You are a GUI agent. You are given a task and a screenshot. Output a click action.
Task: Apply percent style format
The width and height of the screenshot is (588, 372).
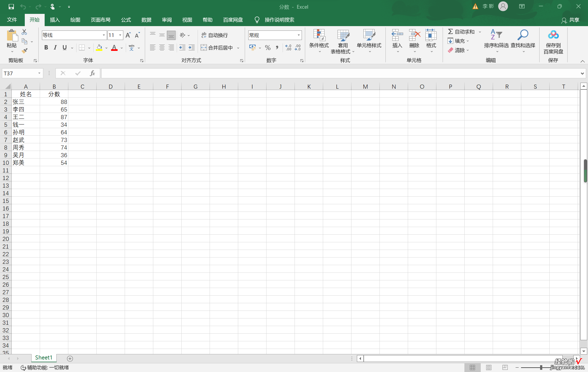point(268,48)
